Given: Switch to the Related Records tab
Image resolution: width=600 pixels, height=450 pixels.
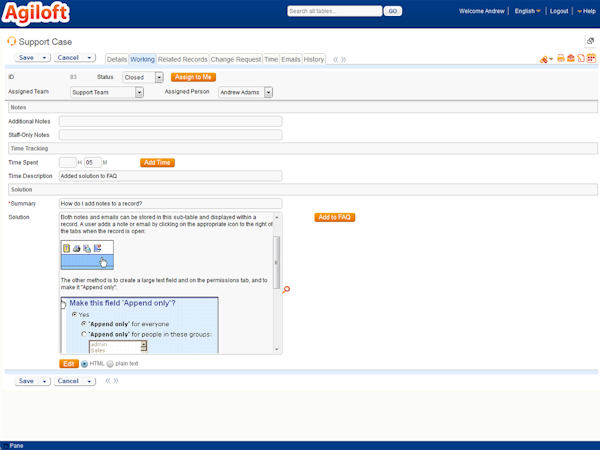Looking at the screenshot, I should pos(182,59).
